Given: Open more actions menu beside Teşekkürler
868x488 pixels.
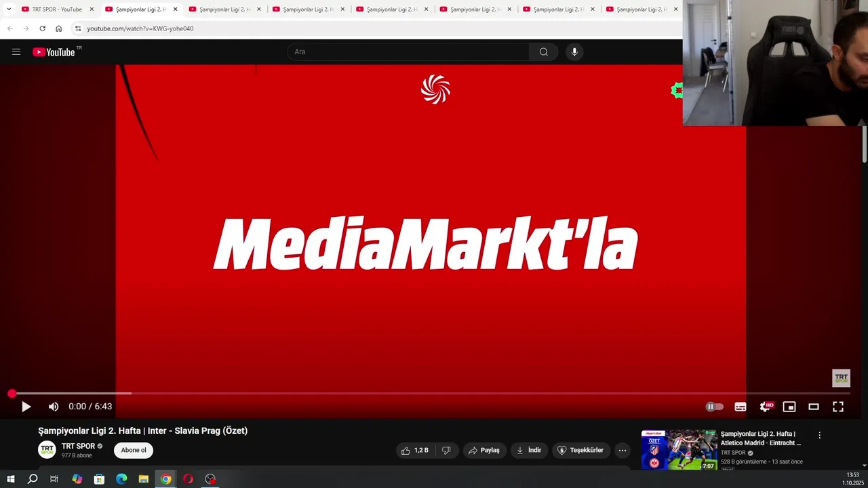Looking at the screenshot, I should 623,450.
